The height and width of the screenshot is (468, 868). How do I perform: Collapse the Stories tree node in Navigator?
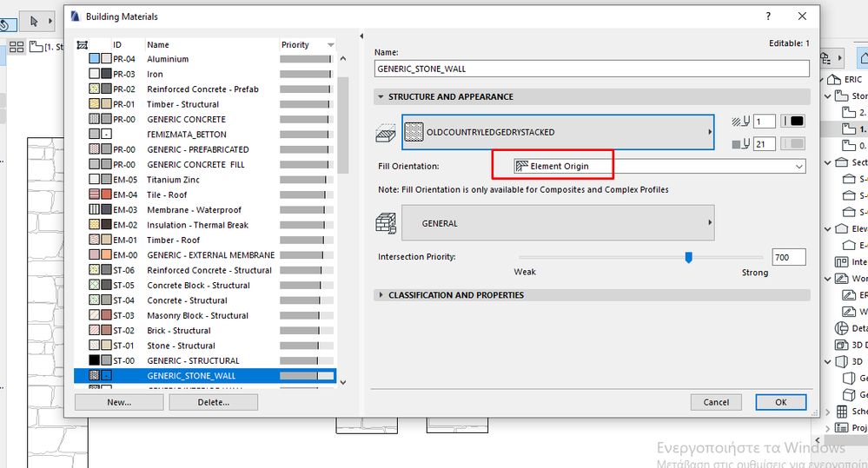pos(827,96)
